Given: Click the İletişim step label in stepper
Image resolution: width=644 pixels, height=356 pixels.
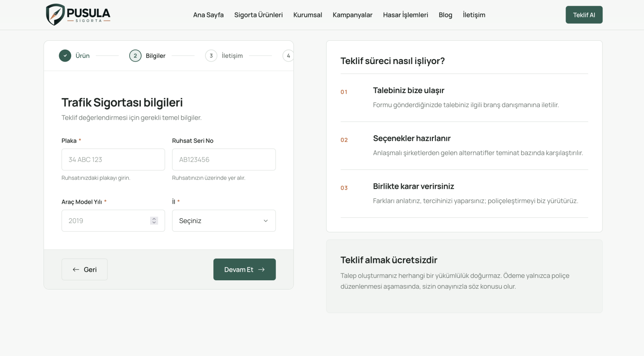Looking at the screenshot, I should 232,56.
